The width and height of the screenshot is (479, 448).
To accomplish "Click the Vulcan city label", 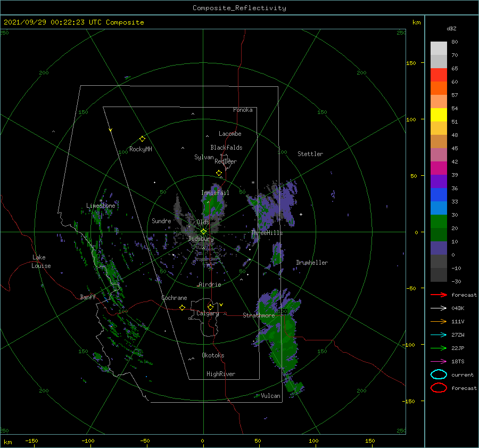I will (x=271, y=396).
